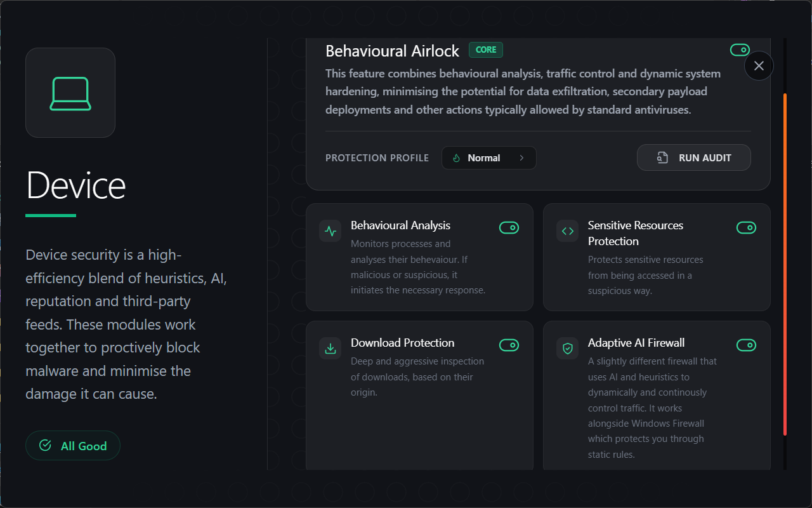Turn off the Behavioural Analysis switch
Image resolution: width=812 pixels, height=508 pixels.
[509, 227]
